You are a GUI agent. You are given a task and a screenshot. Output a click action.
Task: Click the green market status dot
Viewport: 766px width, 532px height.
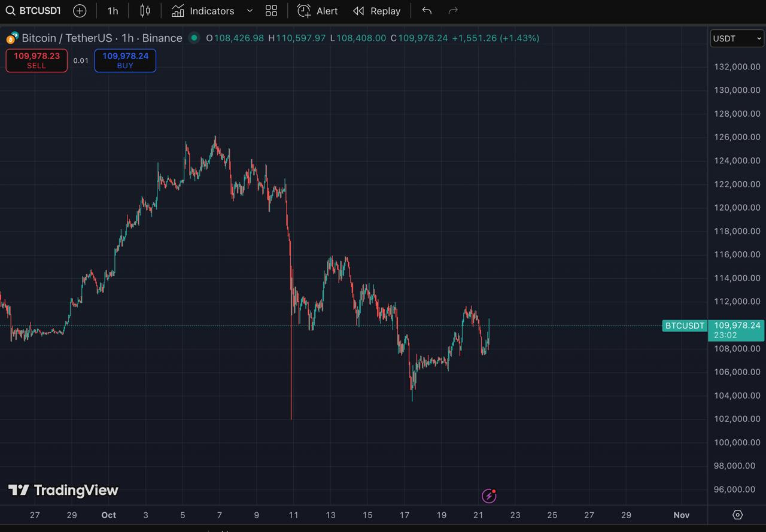[194, 38]
